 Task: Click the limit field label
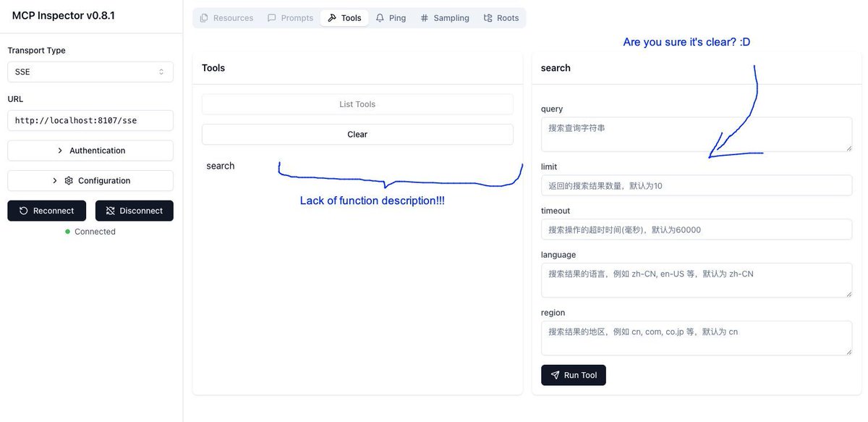coord(549,166)
